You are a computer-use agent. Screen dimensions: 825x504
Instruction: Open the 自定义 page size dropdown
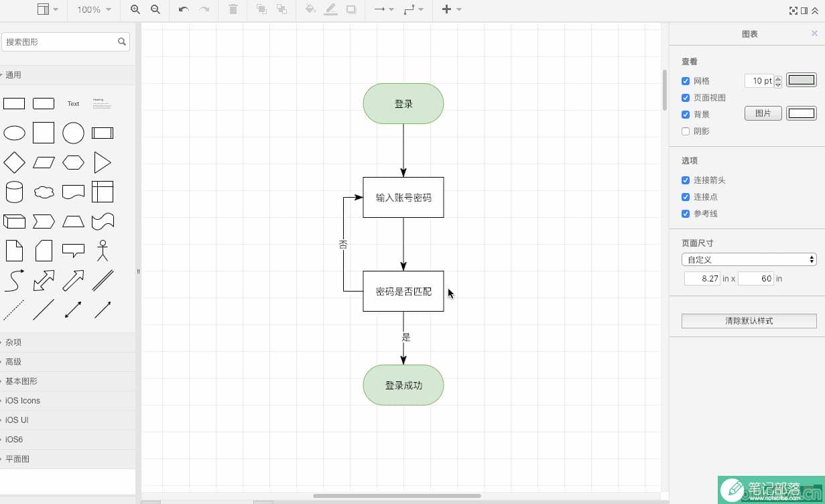pyautogui.click(x=749, y=259)
